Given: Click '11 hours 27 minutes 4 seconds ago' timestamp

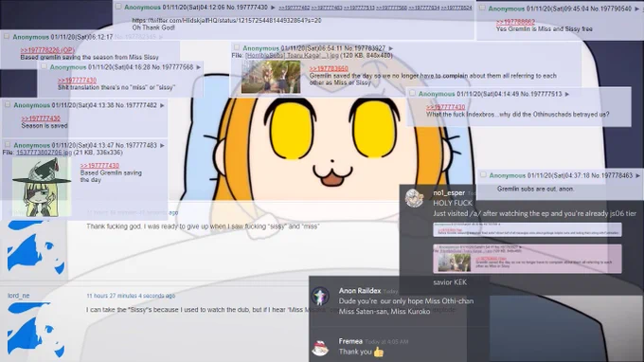Looking at the screenshot, I should [131, 296].
